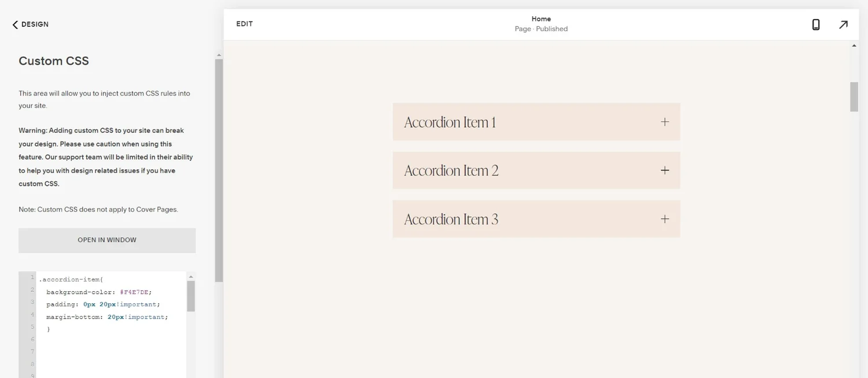
Task: Click the open-live-site arrow icon
Action: (843, 24)
